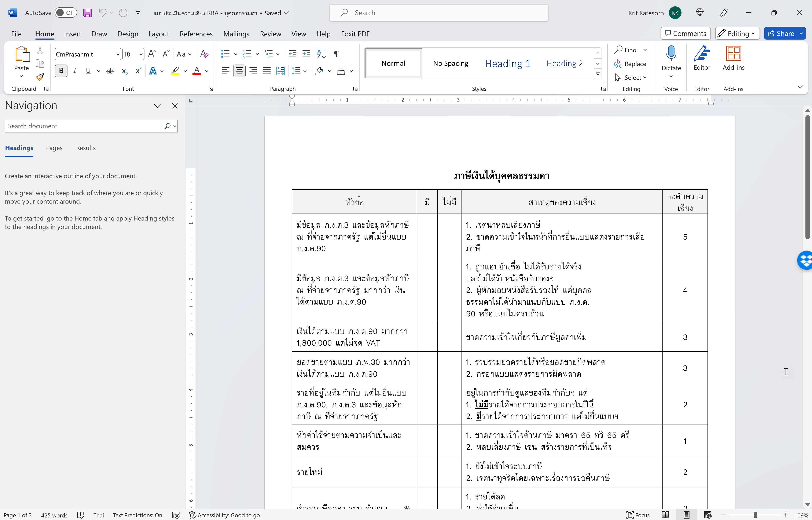
Task: Click the Thai distributed alignment icon
Action: click(x=280, y=71)
